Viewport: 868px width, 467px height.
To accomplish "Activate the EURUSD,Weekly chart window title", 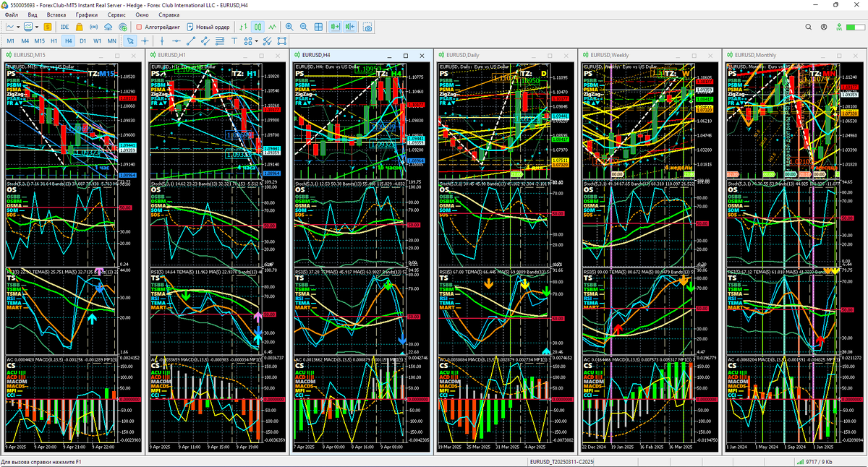I will click(610, 55).
